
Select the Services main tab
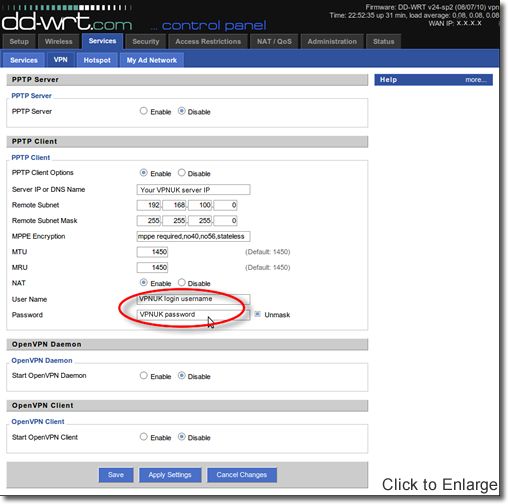(102, 41)
